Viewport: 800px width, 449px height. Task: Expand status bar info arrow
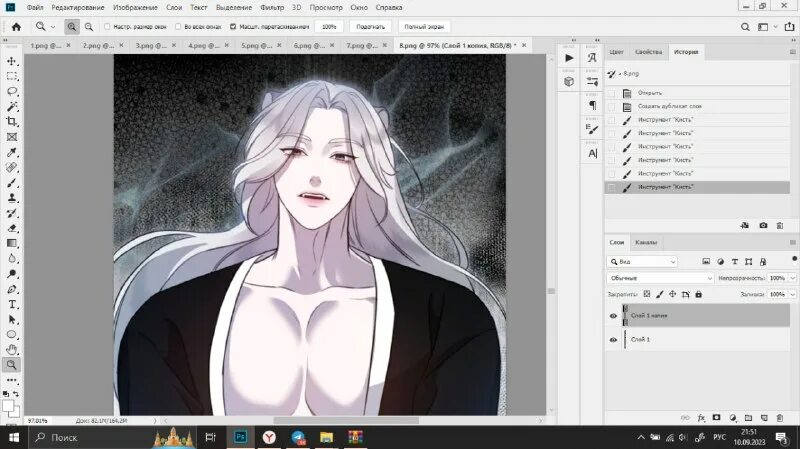(155, 421)
